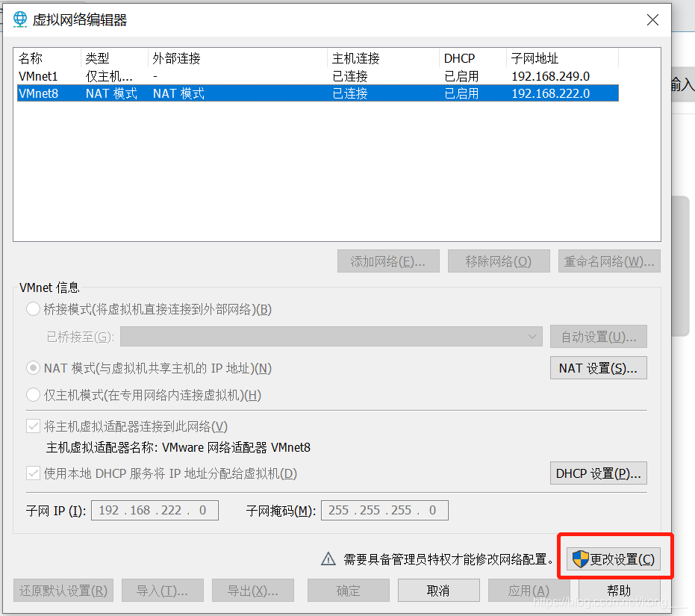695x616 pixels.
Task: Click 移除网络(O) button
Action: pyautogui.click(x=499, y=261)
